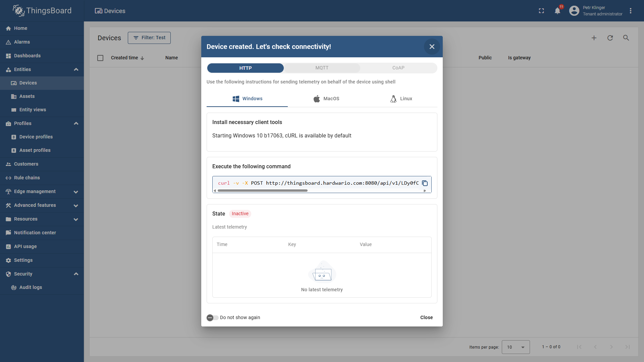
Task: Open the search on Devices page
Action: pos(626,38)
